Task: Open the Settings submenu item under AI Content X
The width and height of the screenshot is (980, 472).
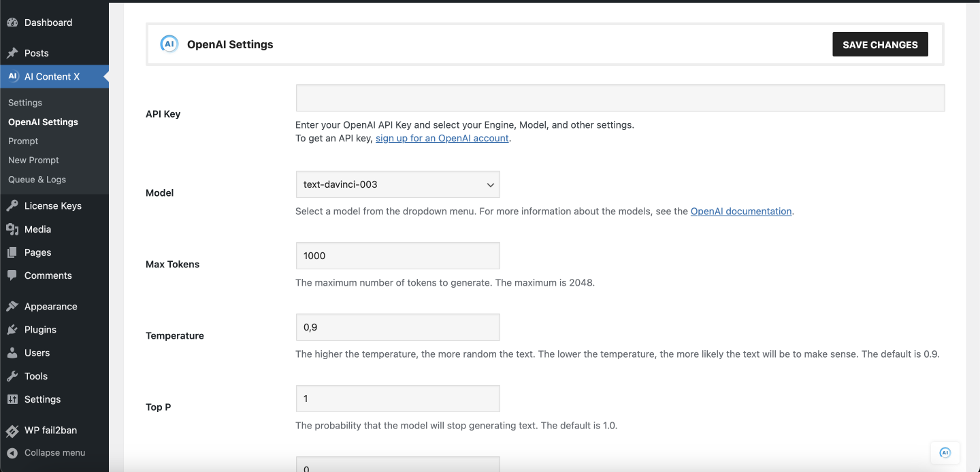Action: [x=25, y=103]
